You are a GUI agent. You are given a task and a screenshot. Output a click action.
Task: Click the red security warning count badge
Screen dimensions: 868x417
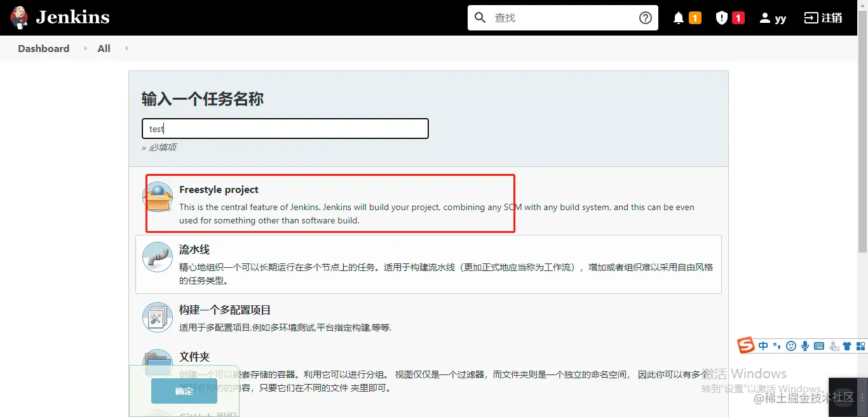point(738,18)
